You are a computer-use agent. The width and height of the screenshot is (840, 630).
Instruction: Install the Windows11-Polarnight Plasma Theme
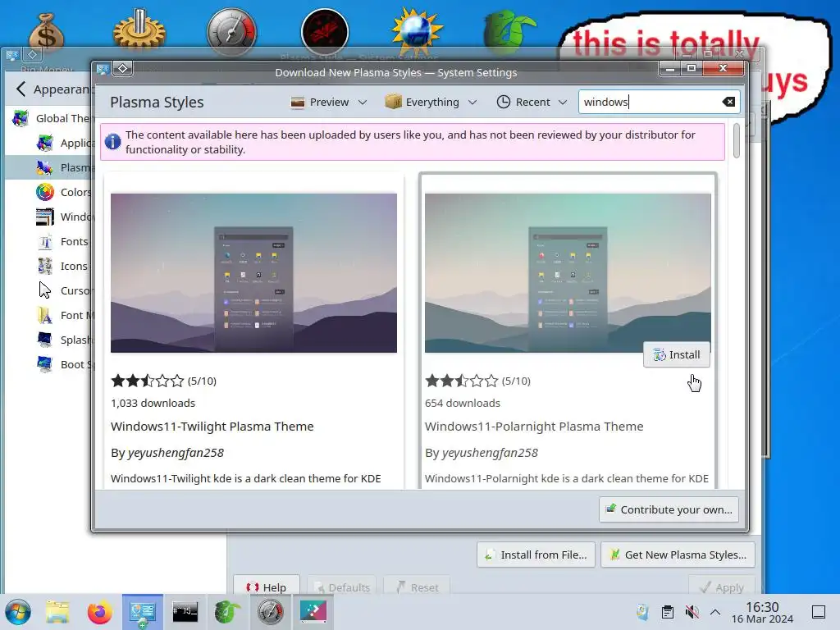(677, 354)
